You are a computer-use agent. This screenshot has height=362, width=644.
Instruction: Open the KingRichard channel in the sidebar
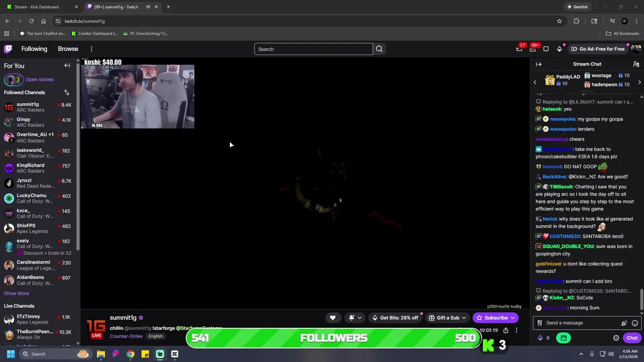[x=38, y=168]
